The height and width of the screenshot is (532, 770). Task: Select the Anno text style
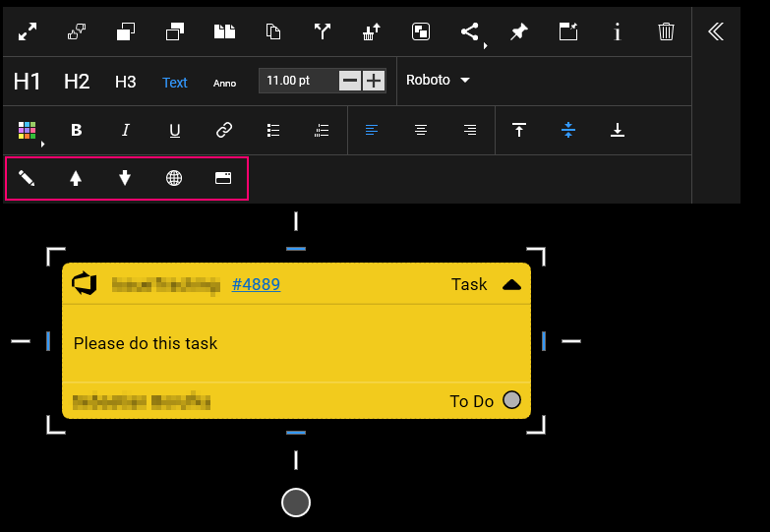(224, 83)
